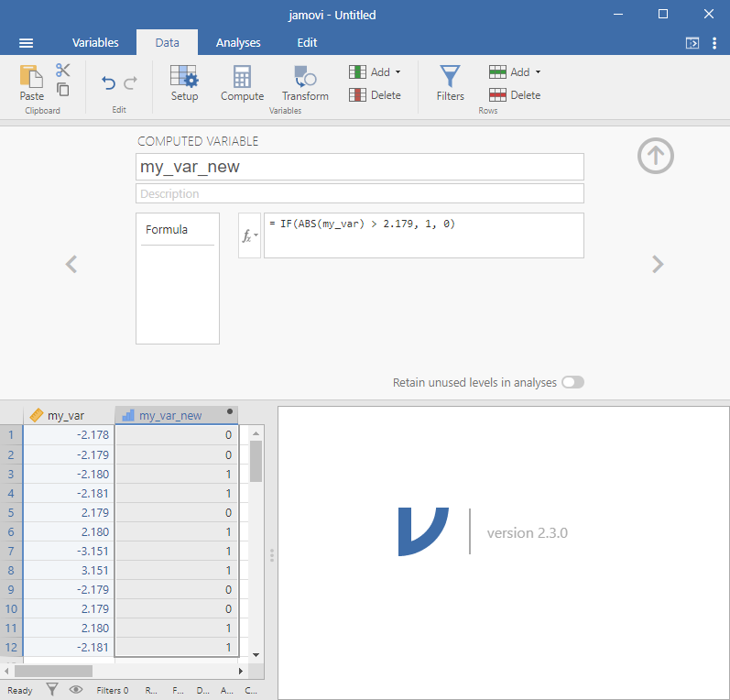Click the Cut scissors icon
This screenshot has width=730, height=700.
pos(62,71)
